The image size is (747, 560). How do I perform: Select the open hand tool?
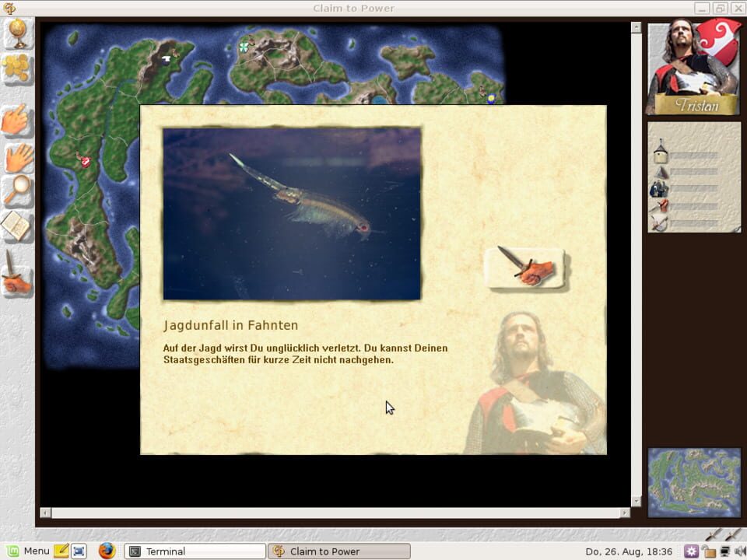(17, 158)
